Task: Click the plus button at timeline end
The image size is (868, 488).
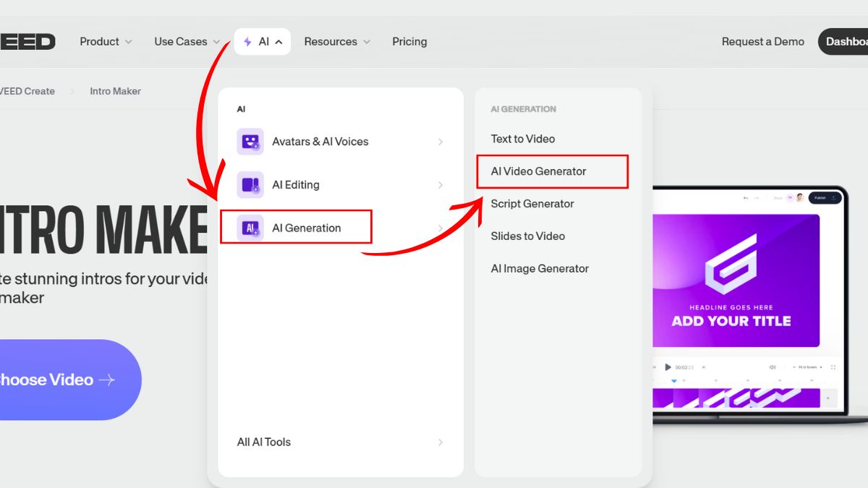Action: tap(827, 398)
